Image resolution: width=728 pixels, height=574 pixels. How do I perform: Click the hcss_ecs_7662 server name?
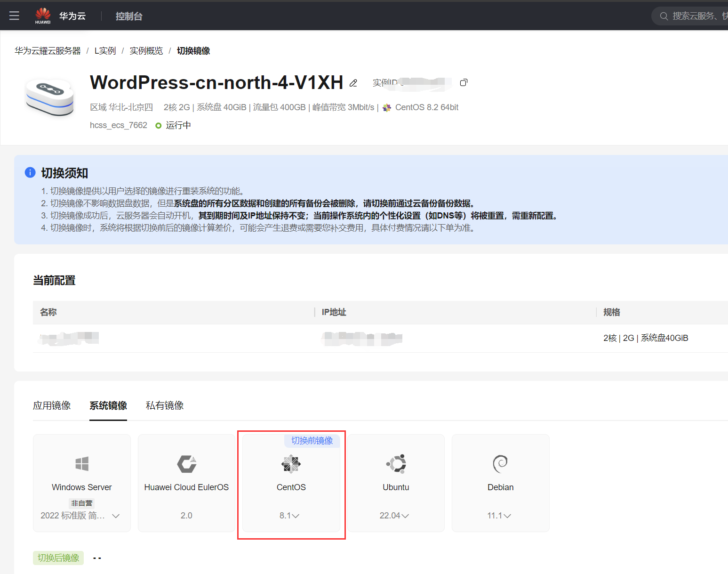coord(119,125)
